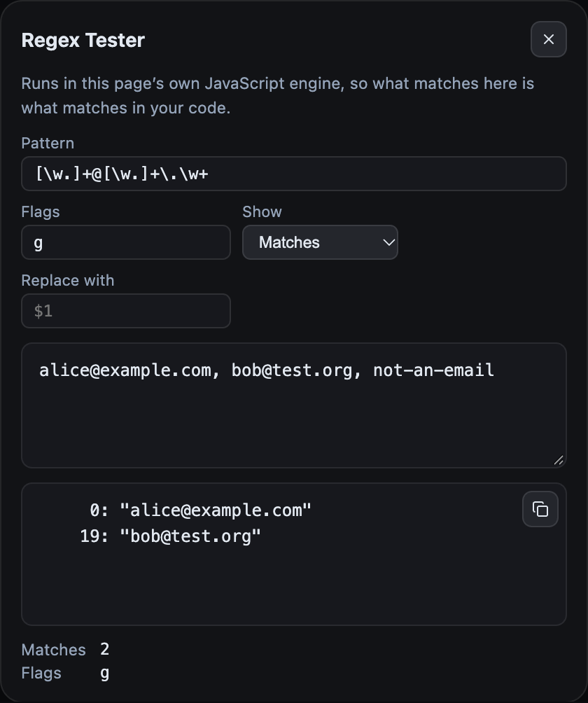Open the Show dropdown set to Matches
The height and width of the screenshot is (703, 588).
pyautogui.click(x=320, y=242)
